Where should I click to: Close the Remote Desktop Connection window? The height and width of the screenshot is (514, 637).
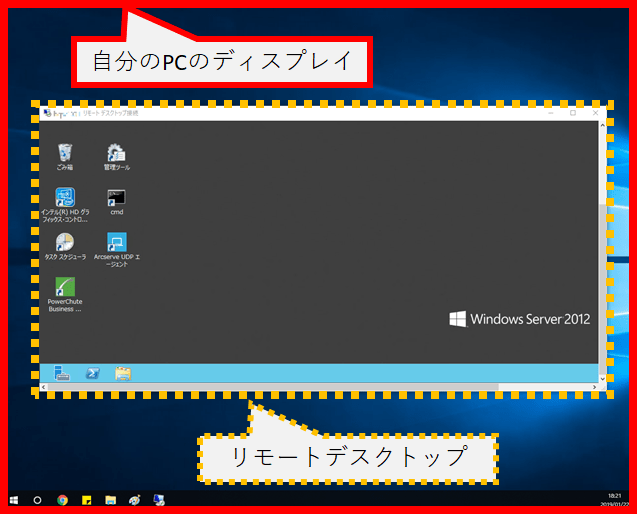tap(595, 113)
